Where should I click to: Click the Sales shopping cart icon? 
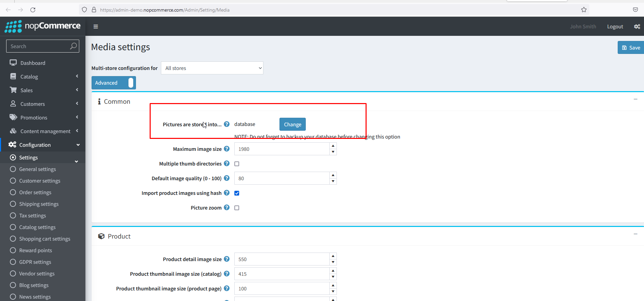click(x=13, y=90)
